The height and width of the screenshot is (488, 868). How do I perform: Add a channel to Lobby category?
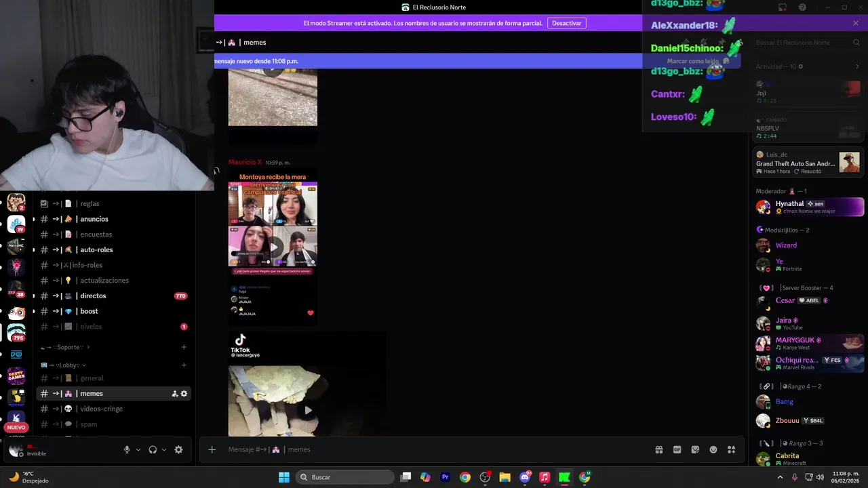click(184, 365)
